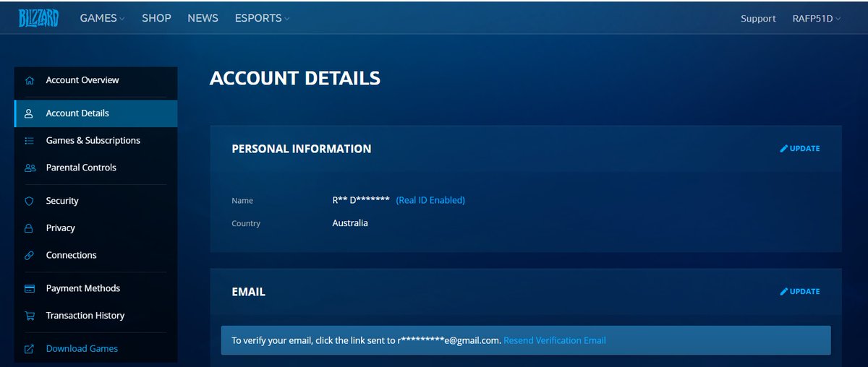Click the Account Details person icon
Screen dimensions: 868x367
(30, 113)
